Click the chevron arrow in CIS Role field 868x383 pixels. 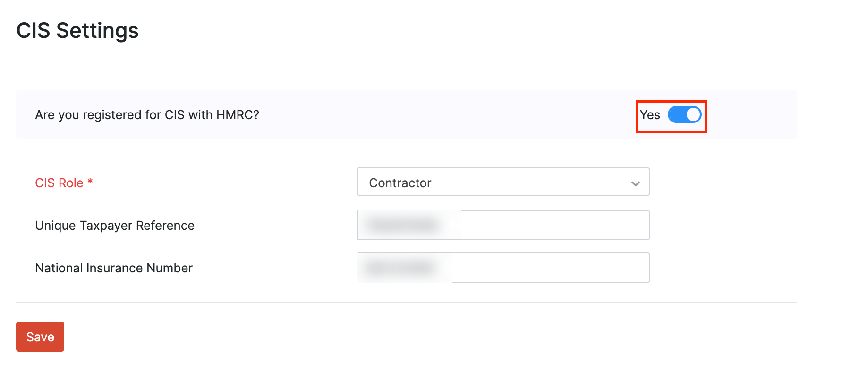click(636, 183)
